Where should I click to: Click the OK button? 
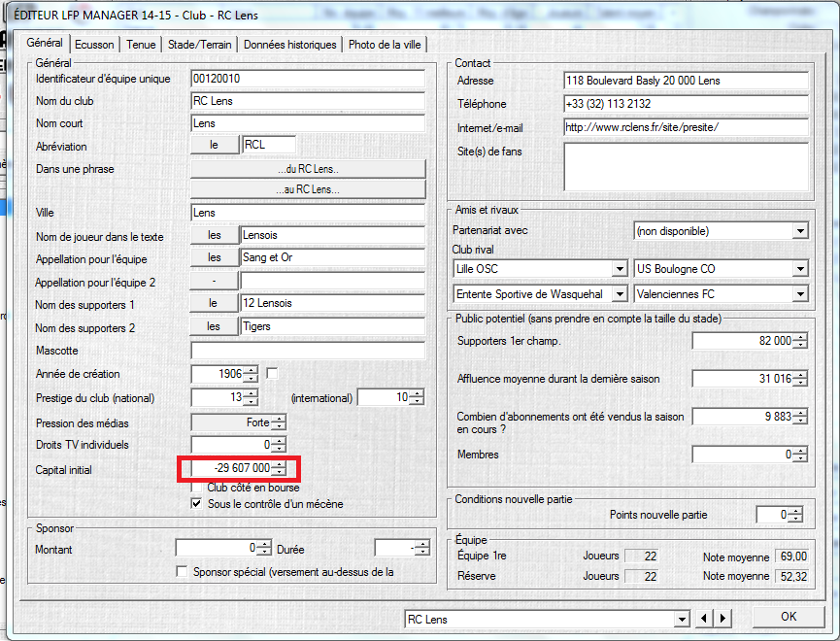click(x=788, y=617)
